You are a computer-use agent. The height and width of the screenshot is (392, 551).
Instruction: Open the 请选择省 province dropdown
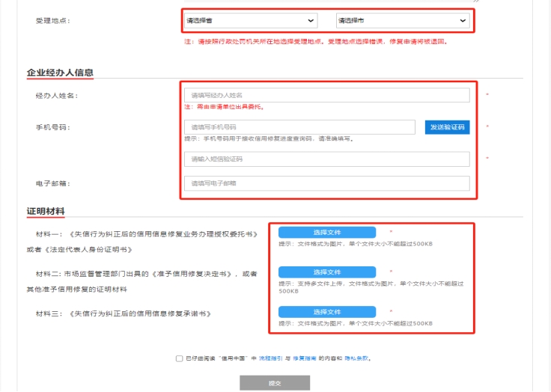pyautogui.click(x=250, y=21)
